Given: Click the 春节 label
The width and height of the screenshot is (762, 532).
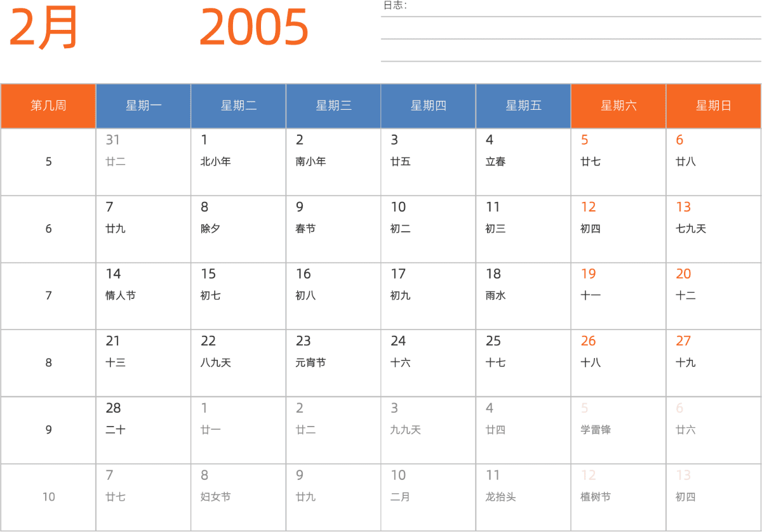Looking at the screenshot, I should point(305,229).
